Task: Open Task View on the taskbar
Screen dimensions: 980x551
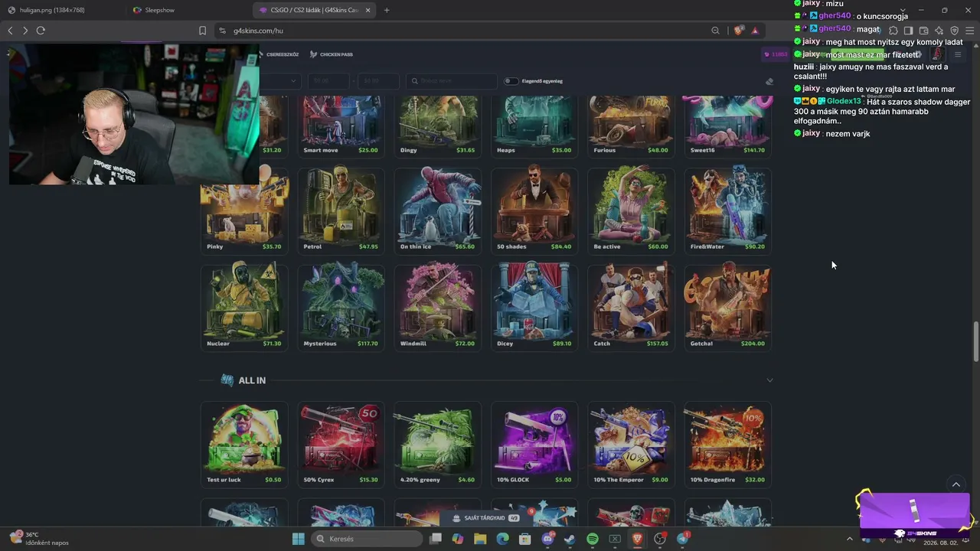Action: pos(436,539)
